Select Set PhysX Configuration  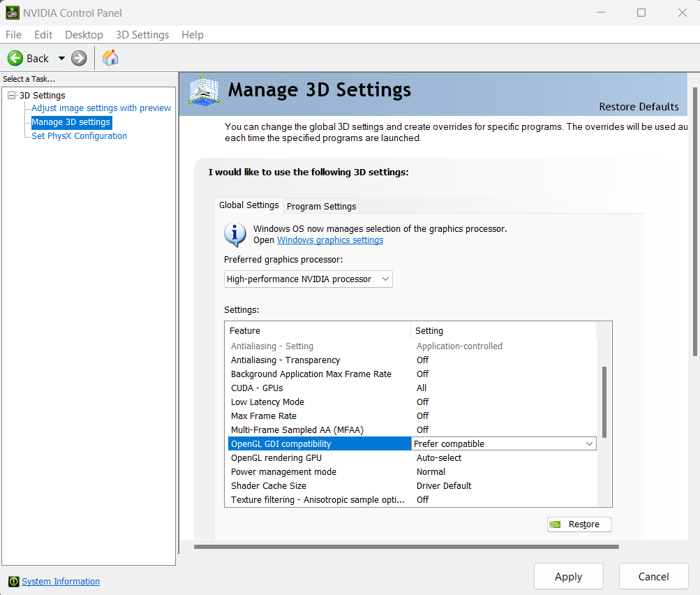(79, 135)
